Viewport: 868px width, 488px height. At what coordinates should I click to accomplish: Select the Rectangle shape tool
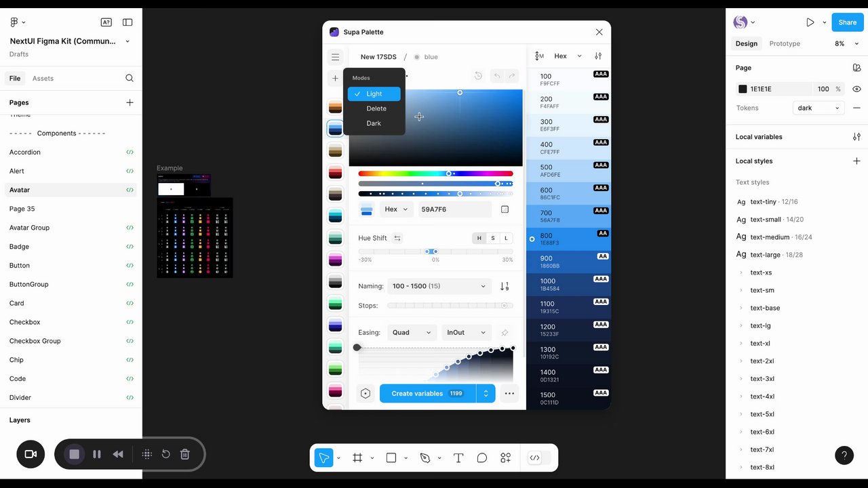tap(391, 458)
